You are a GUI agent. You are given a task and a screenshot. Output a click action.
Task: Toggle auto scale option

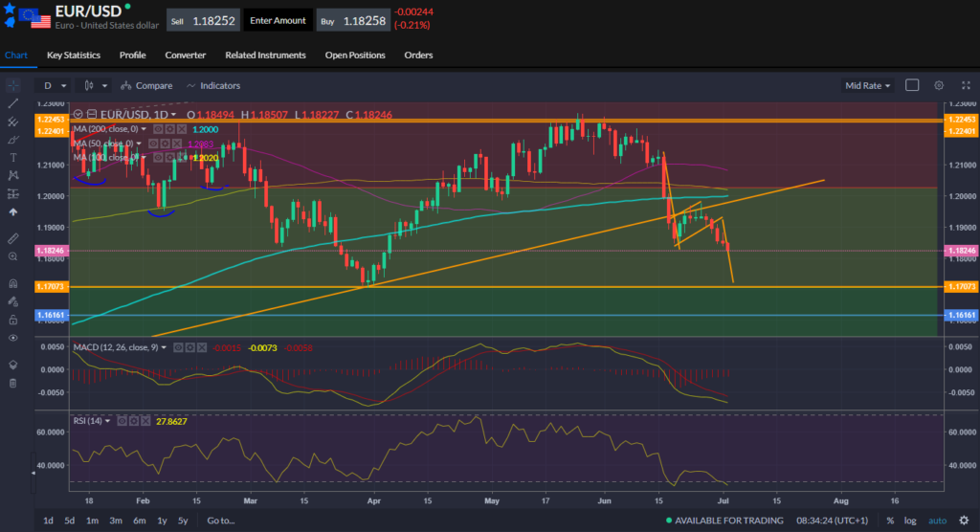click(937, 521)
